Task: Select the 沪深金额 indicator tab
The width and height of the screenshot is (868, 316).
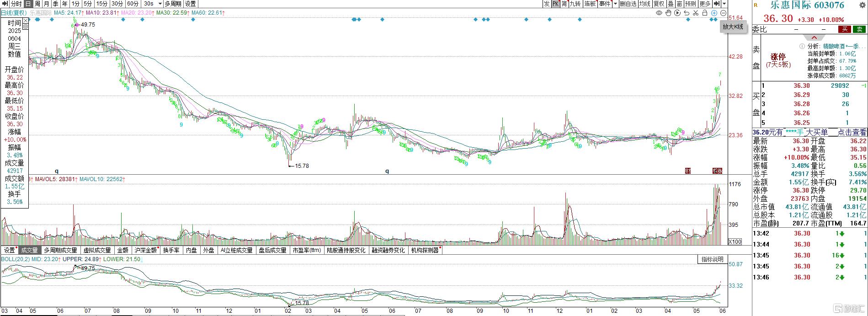Action: pyautogui.click(x=146, y=251)
